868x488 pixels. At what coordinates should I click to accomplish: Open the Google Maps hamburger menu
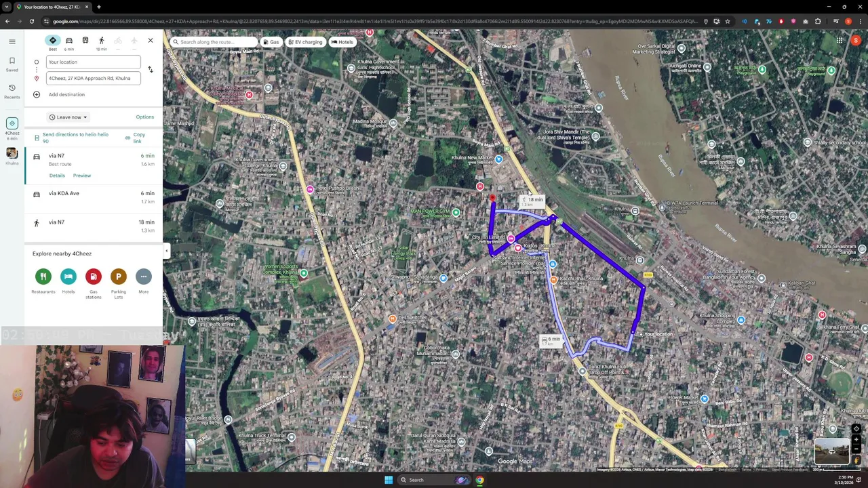[12, 41]
